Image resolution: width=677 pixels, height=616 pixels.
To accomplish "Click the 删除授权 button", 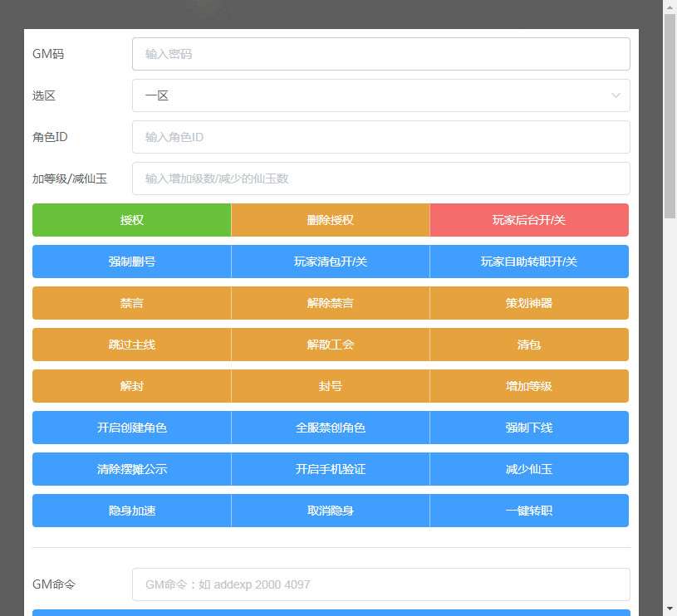I will pos(330,220).
